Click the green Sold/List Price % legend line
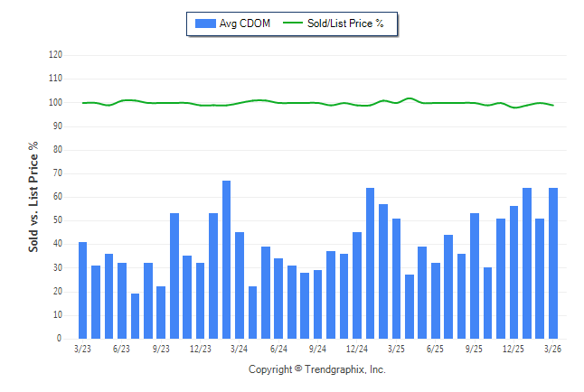 (293, 23)
